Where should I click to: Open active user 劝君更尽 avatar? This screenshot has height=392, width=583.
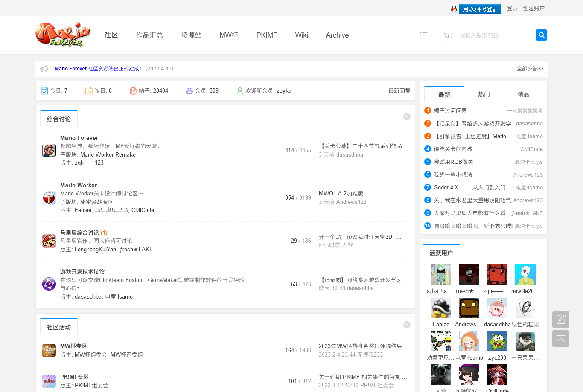441,341
